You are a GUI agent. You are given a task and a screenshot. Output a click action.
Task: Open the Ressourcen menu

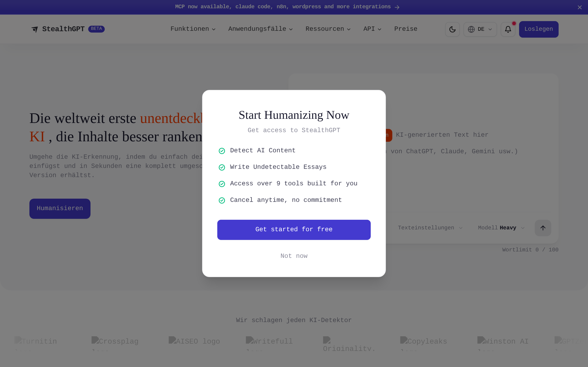[328, 29]
